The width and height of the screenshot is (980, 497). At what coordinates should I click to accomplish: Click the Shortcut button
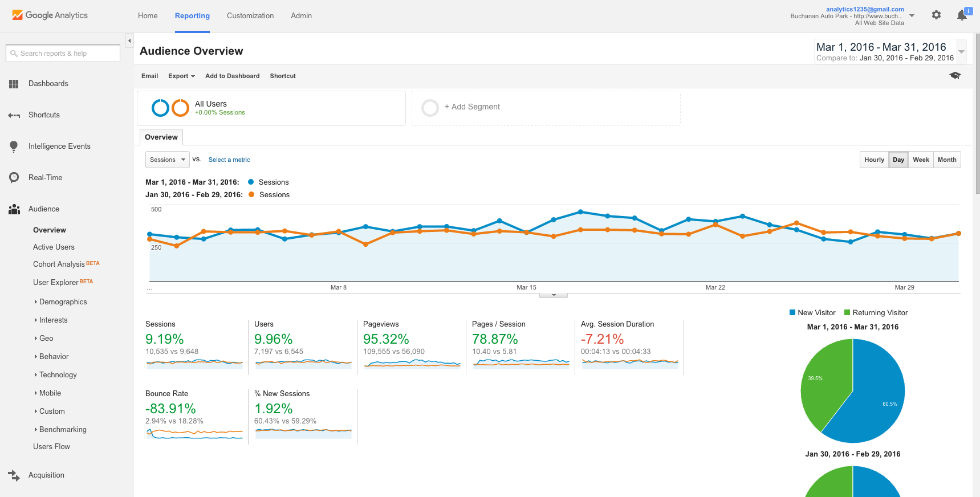click(x=283, y=76)
